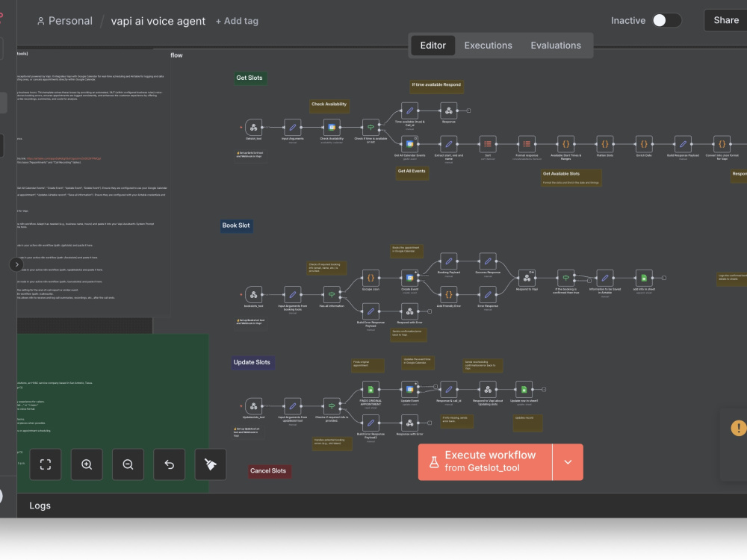
Task: Select the Get Slots sticky note
Action: 249,78
